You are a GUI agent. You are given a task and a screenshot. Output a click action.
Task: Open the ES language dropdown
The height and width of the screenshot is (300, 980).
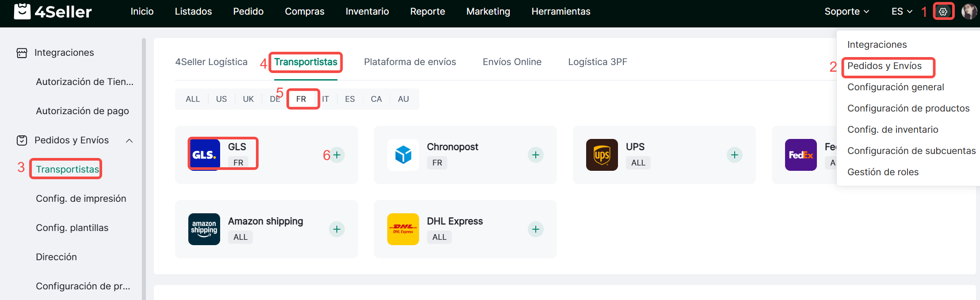901,12
